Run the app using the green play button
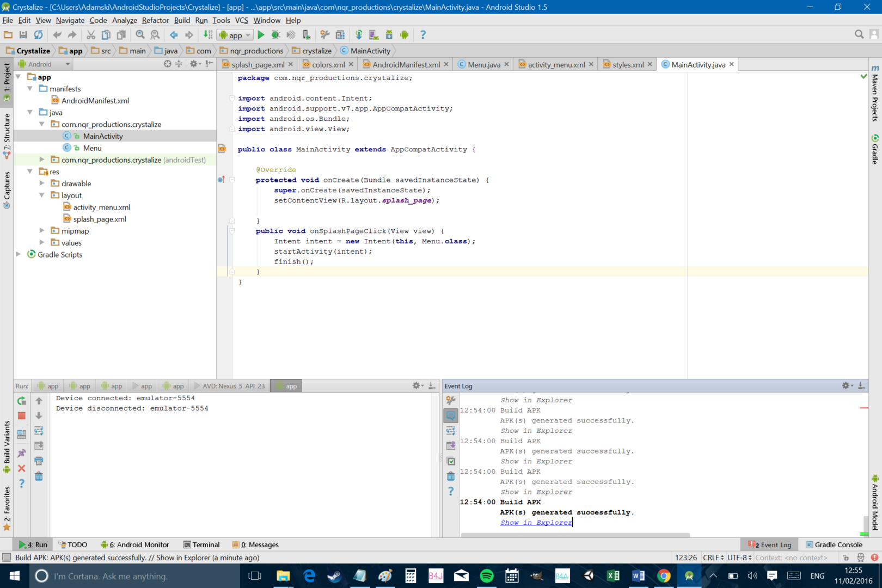882x588 pixels. [261, 34]
